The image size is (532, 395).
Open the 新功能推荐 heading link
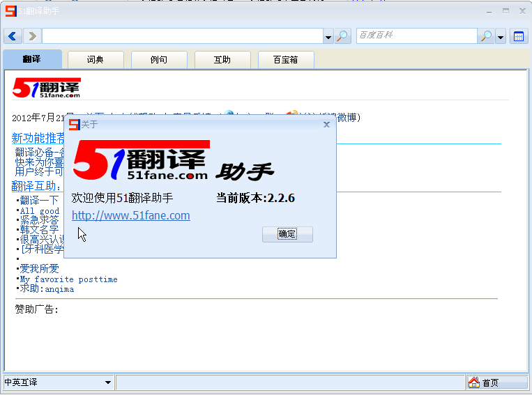38,139
